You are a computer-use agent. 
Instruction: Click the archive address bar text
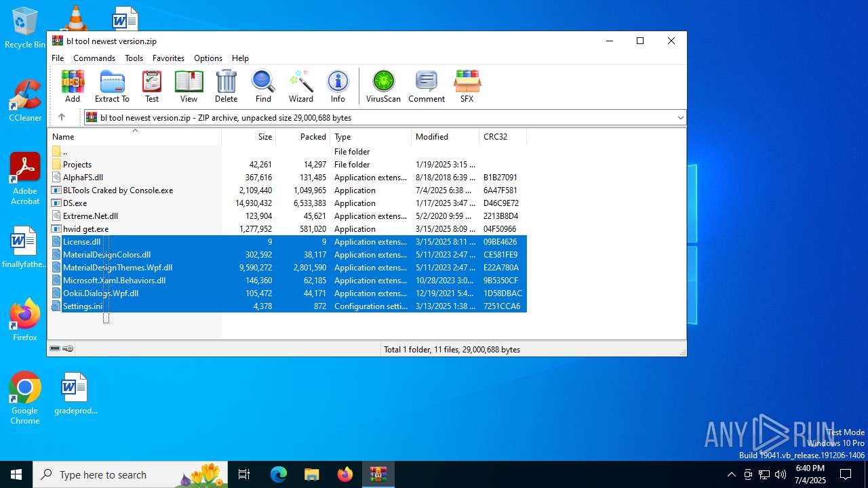pos(226,118)
